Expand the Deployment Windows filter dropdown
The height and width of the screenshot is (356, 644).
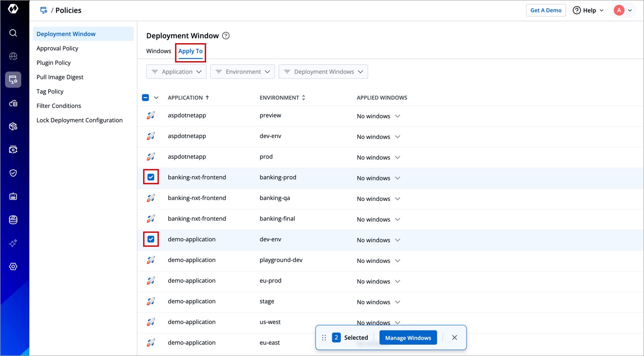click(323, 72)
